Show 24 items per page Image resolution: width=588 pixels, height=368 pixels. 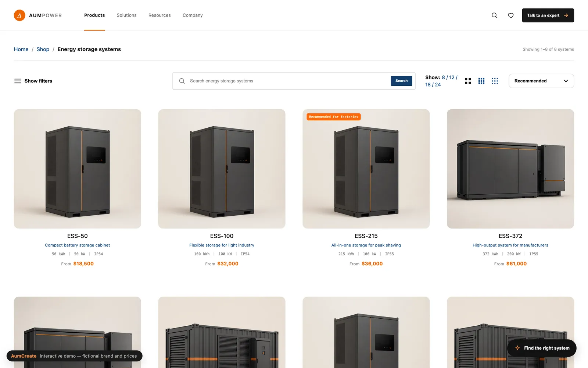click(438, 85)
